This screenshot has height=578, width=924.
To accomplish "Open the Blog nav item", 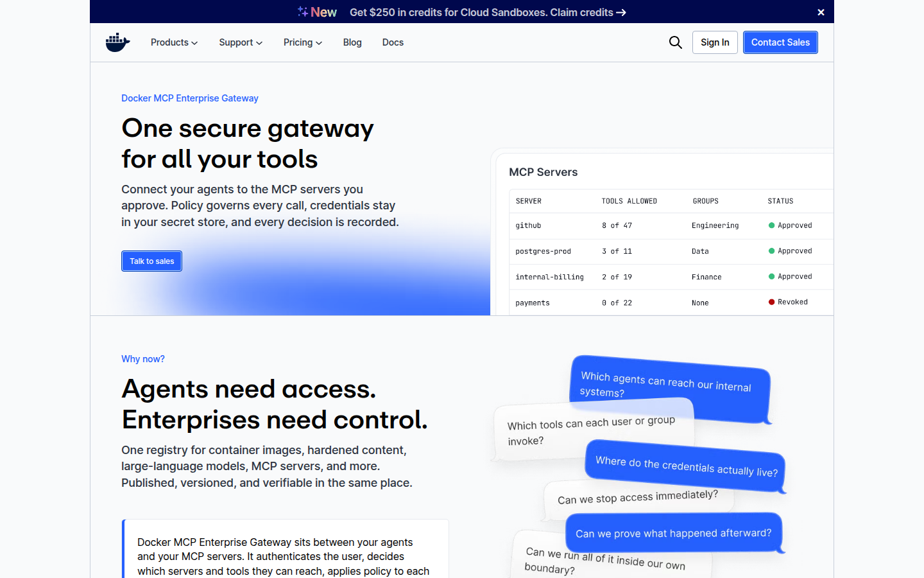I will (352, 42).
